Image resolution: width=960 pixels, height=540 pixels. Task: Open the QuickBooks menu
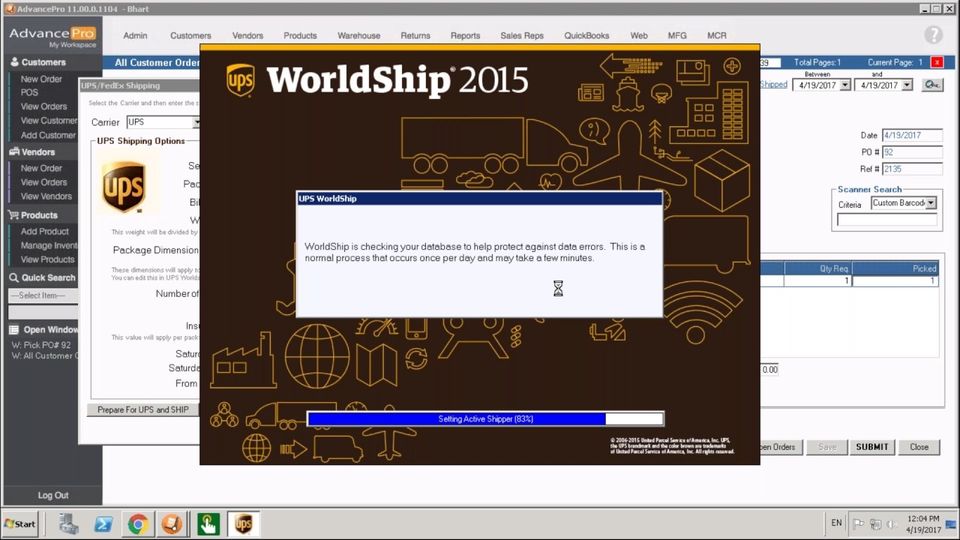(x=587, y=36)
